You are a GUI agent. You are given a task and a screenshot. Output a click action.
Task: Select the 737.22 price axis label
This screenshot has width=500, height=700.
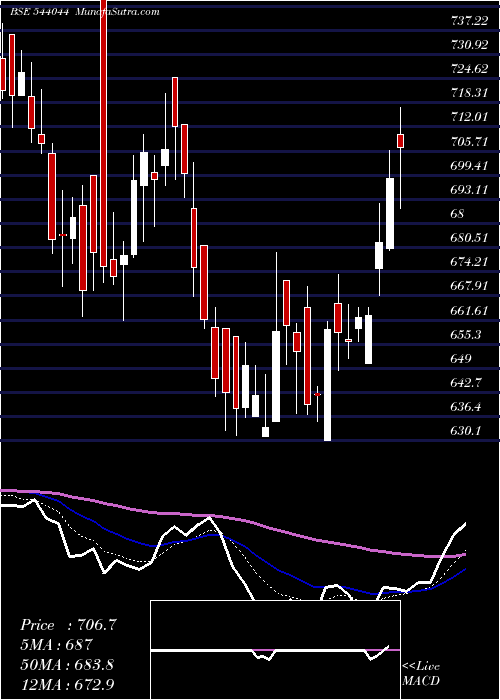tap(468, 21)
